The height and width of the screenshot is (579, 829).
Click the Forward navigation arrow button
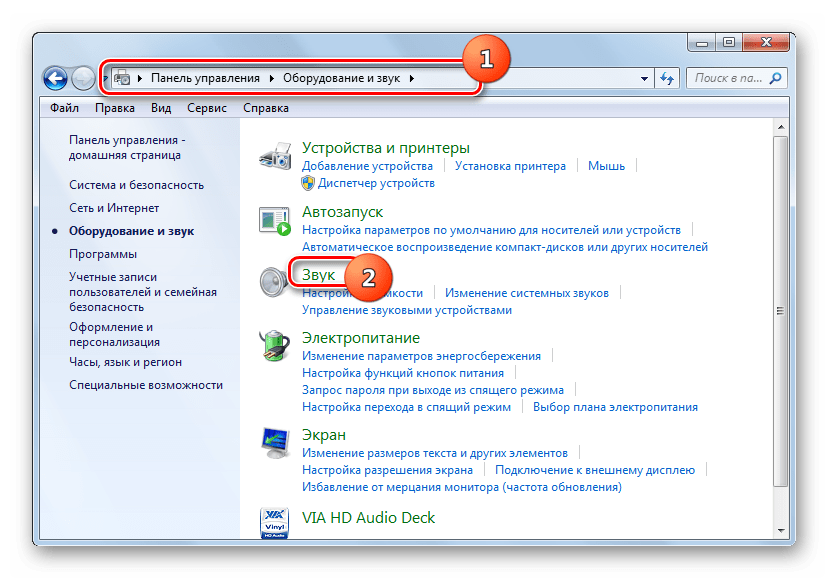[83, 78]
